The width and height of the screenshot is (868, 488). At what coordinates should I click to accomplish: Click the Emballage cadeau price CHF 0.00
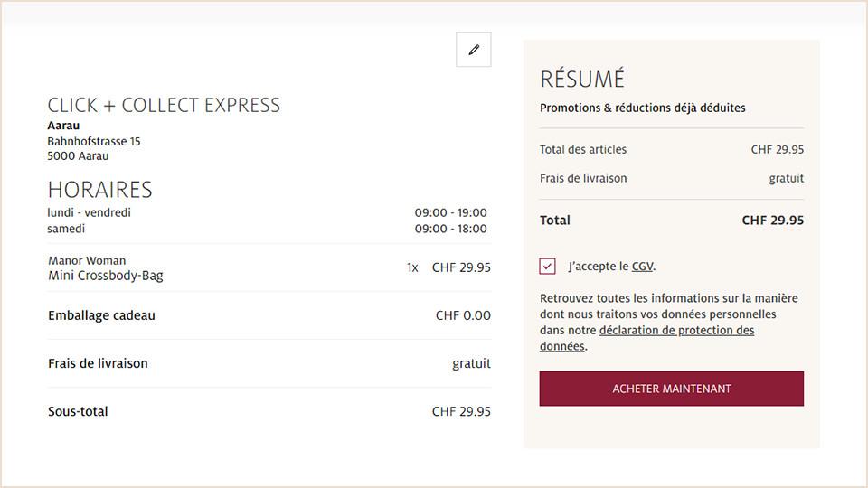463,315
